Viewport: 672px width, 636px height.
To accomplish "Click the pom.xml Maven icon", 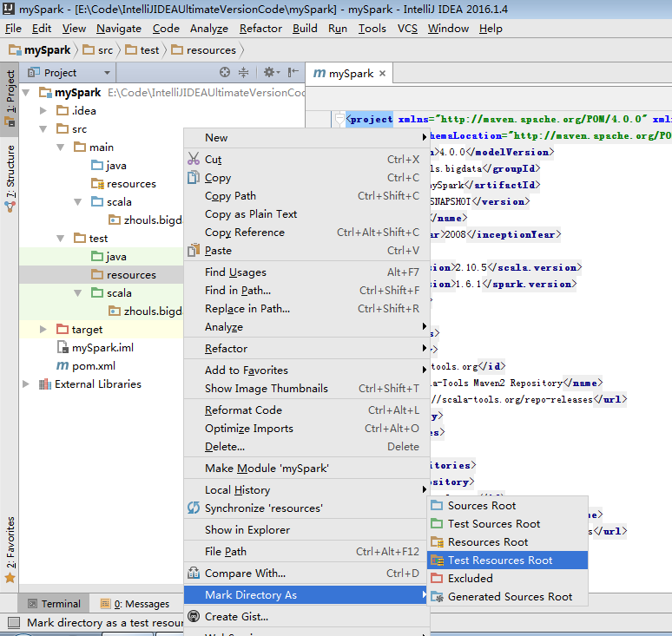I will tap(63, 366).
